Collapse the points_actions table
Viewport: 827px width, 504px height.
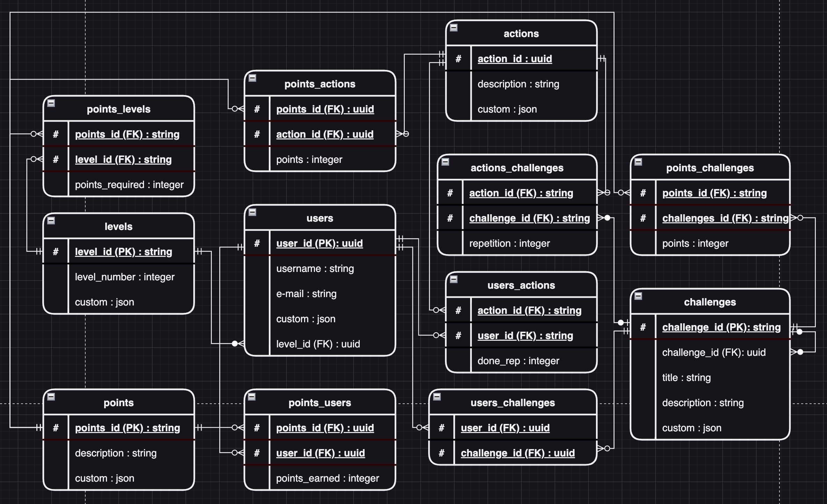(252, 78)
